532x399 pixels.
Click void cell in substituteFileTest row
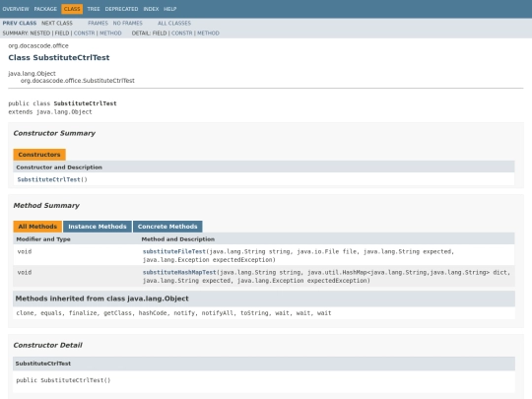(25, 251)
